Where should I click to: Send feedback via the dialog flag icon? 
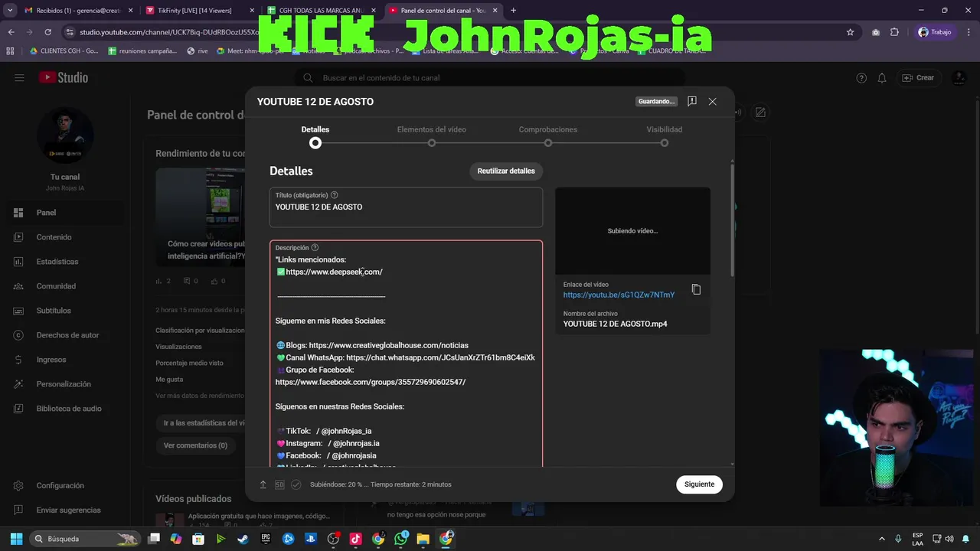click(x=692, y=101)
